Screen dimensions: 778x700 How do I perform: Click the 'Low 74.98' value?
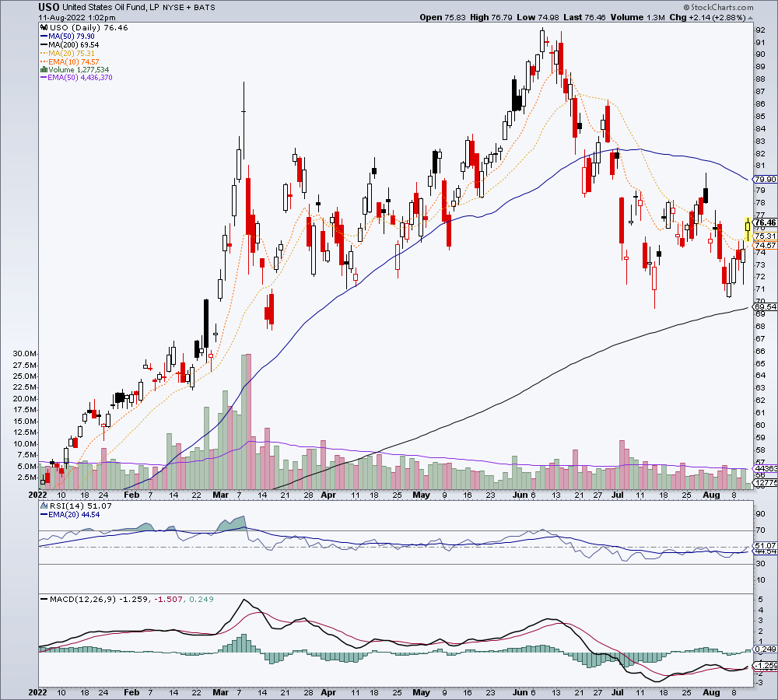538,17
